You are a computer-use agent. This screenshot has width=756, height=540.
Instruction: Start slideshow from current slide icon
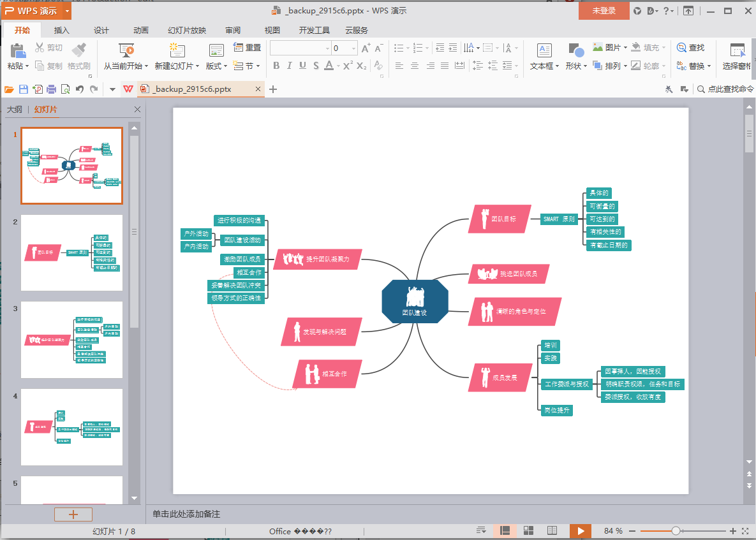(126, 50)
